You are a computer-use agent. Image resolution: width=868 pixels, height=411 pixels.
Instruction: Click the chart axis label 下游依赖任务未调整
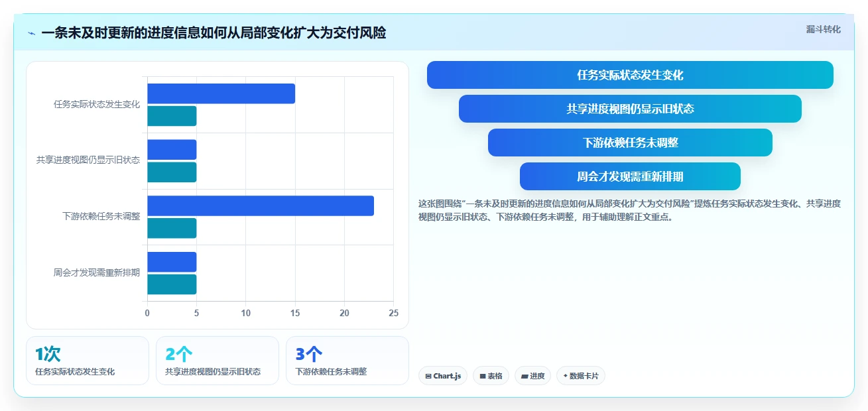click(x=101, y=216)
